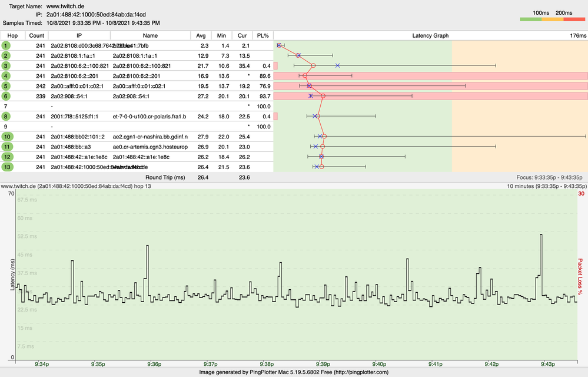Sort by the Avg column header
This screenshot has width=588, height=377.
pos(201,35)
